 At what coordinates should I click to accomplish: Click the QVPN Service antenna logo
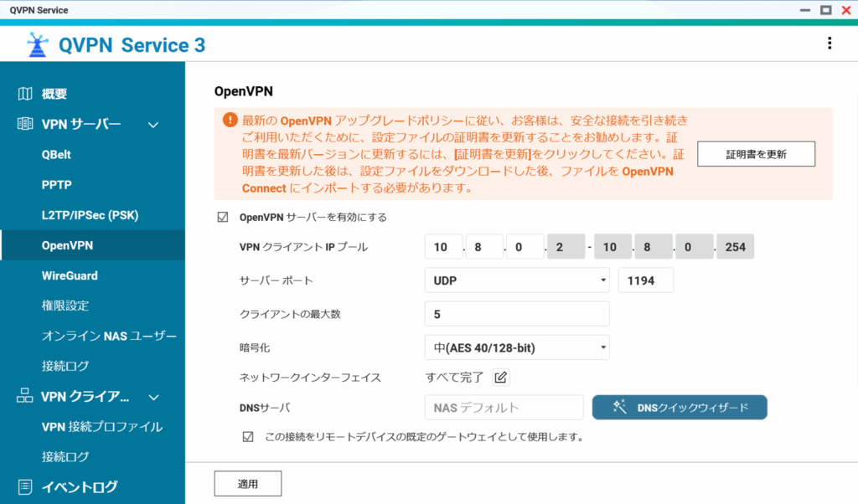pos(38,45)
